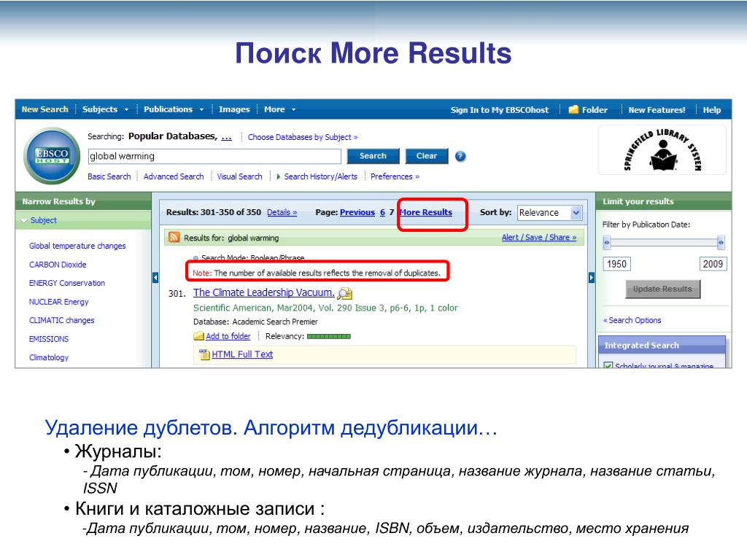Click the Add to folder icon
The width and height of the screenshot is (747, 560).
click(x=198, y=336)
